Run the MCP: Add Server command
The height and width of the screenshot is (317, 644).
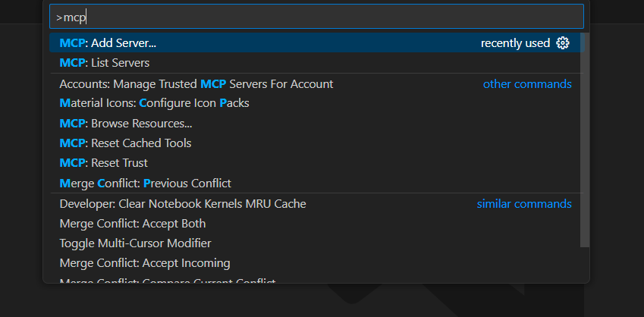coord(108,43)
